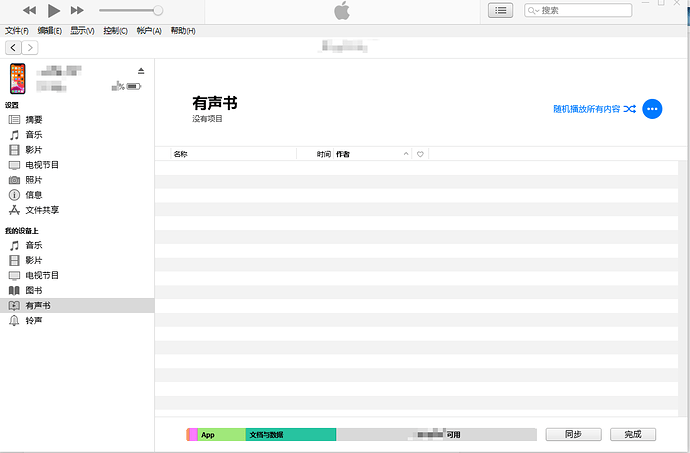Select 摘要 in the settings sidebar
Image resolution: width=690 pixels, height=453 pixels.
click(x=33, y=119)
